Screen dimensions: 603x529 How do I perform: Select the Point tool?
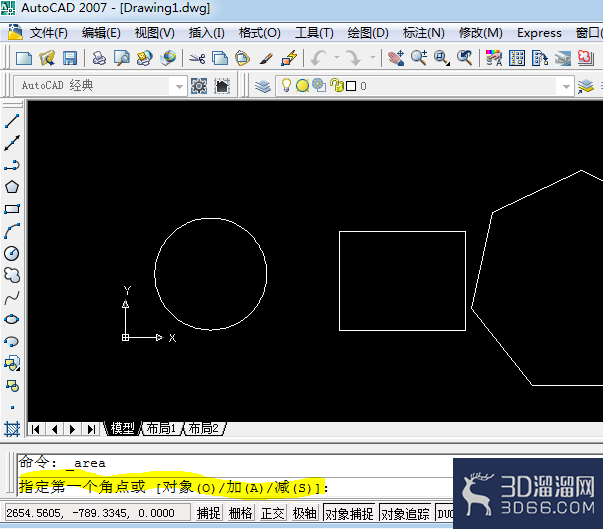pyautogui.click(x=12, y=408)
